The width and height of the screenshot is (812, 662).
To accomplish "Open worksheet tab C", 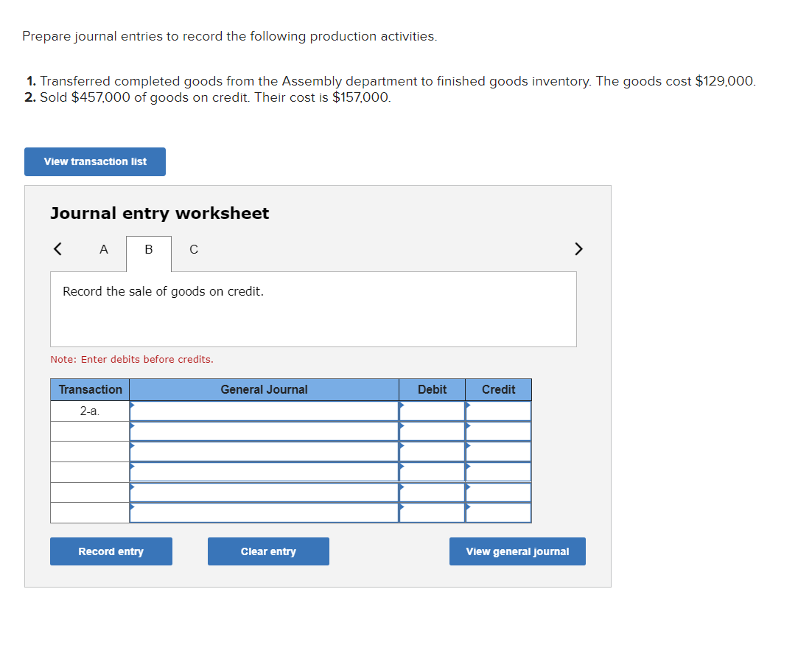I will [194, 250].
